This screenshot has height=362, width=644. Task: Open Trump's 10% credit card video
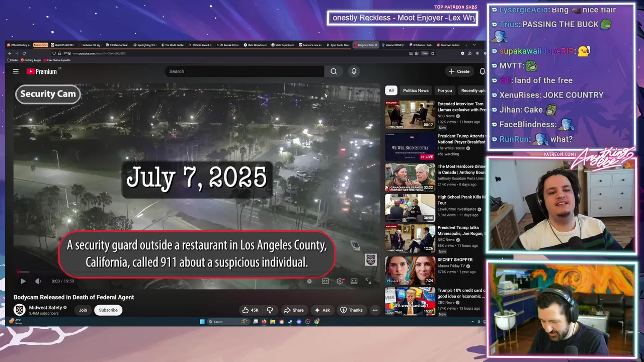point(410,301)
